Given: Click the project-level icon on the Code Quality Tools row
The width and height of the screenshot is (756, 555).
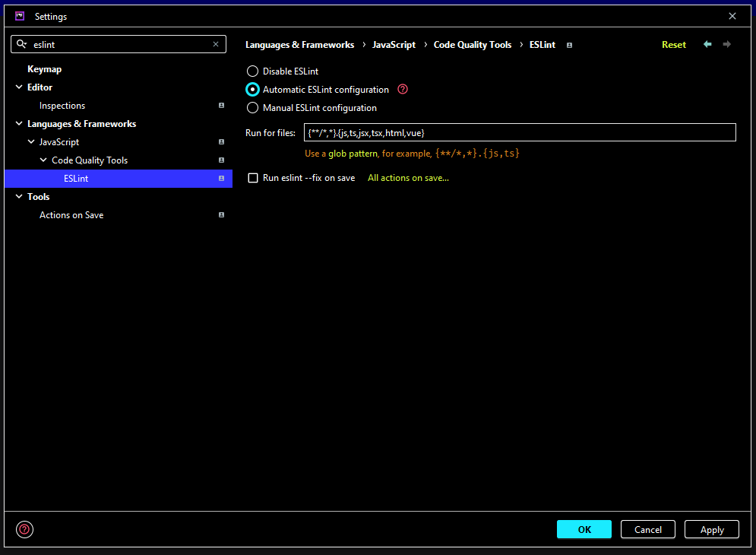Looking at the screenshot, I should (x=221, y=160).
